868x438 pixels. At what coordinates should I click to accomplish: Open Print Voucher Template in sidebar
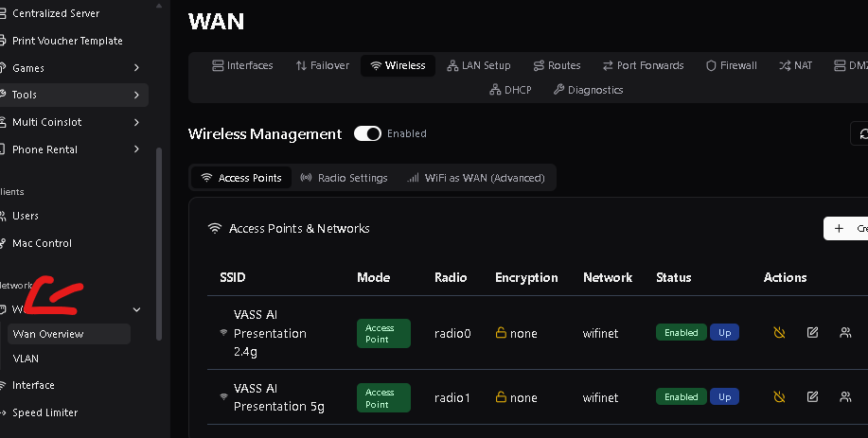pyautogui.click(x=66, y=41)
